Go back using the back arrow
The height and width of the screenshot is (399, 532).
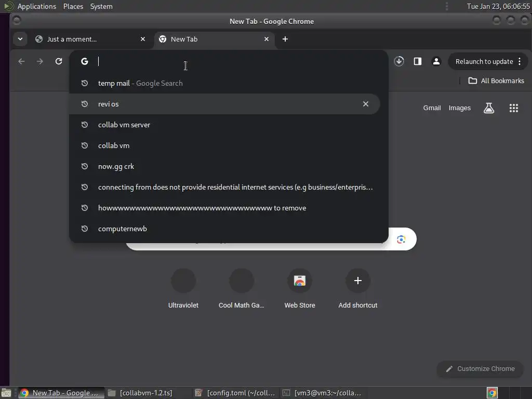pyautogui.click(x=21, y=61)
